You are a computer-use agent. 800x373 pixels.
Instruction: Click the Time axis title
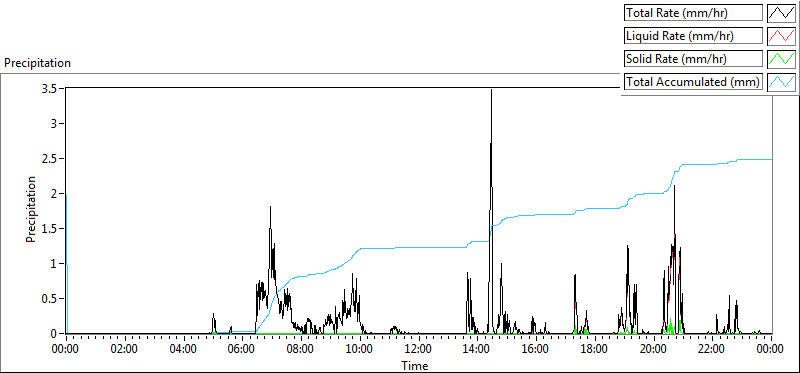pos(415,365)
